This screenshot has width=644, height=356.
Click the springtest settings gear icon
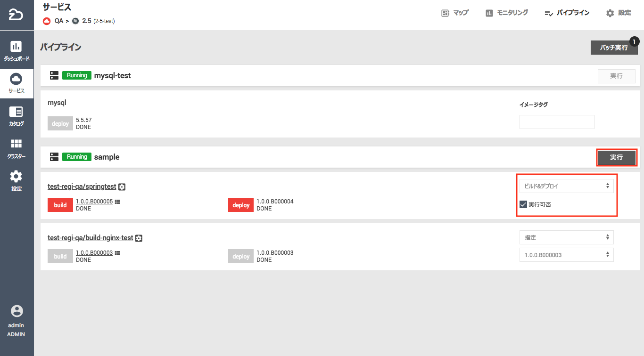(x=122, y=187)
